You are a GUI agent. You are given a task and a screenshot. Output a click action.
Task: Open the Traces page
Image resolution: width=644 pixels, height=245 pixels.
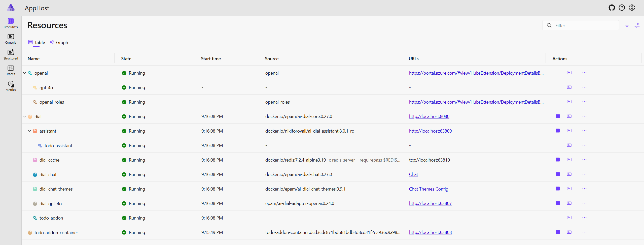(x=11, y=71)
